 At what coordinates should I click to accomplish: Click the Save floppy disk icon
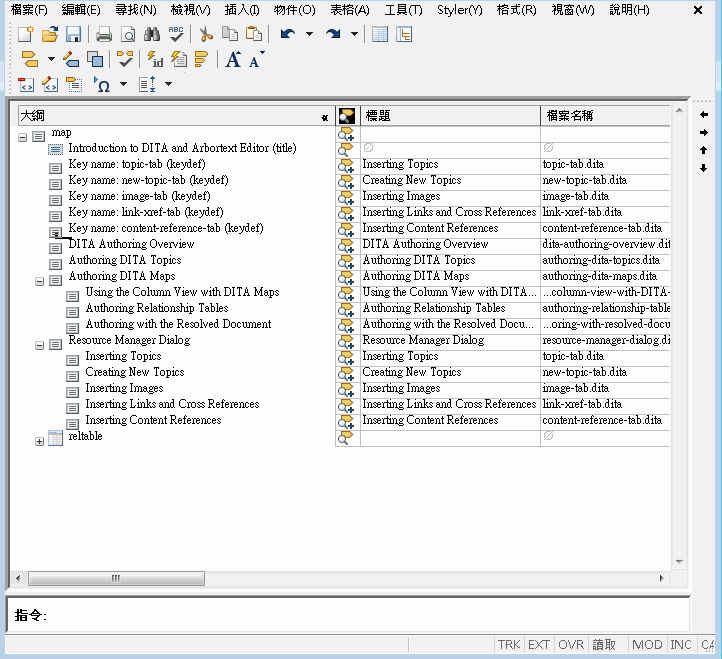(74, 34)
